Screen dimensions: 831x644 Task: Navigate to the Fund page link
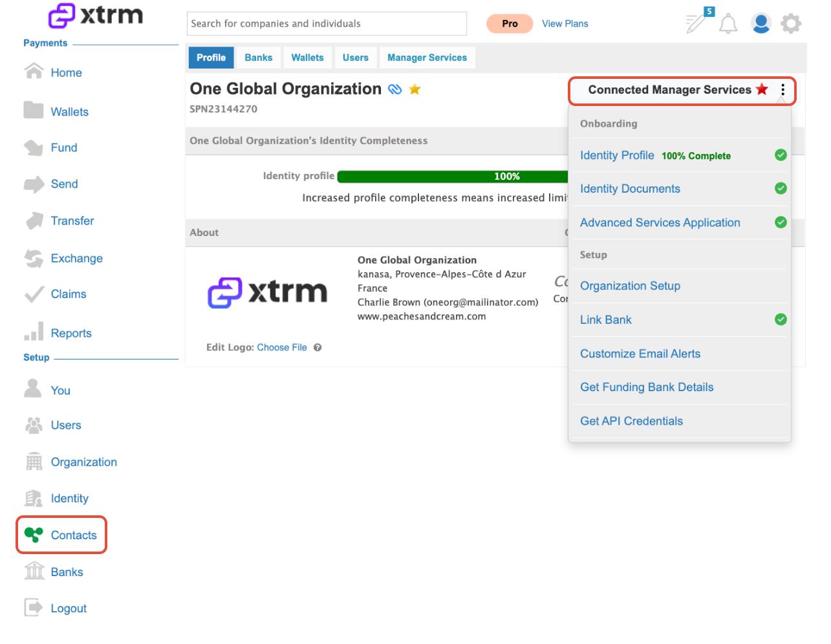64,147
